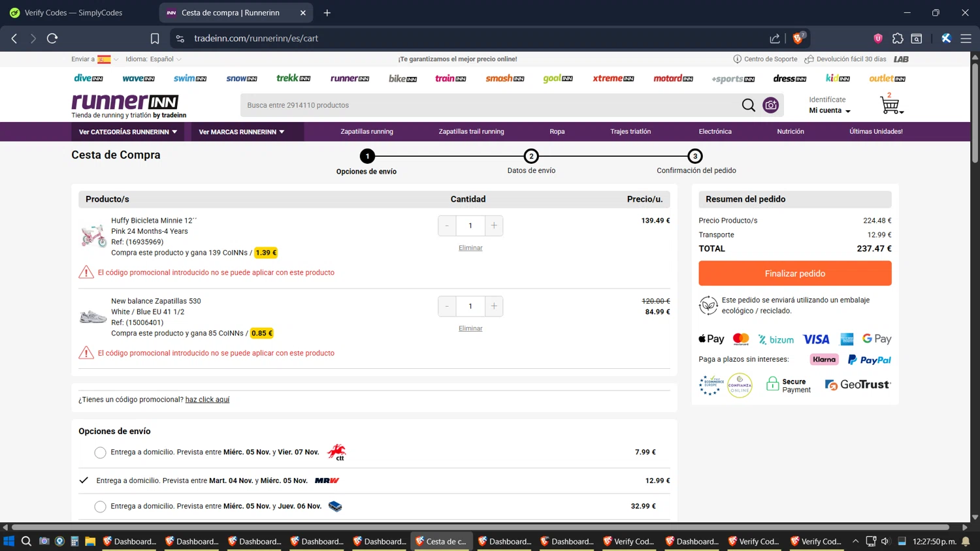Open Devolución fácil 30 días link
Image resolution: width=980 pixels, height=551 pixels.
pos(845,59)
